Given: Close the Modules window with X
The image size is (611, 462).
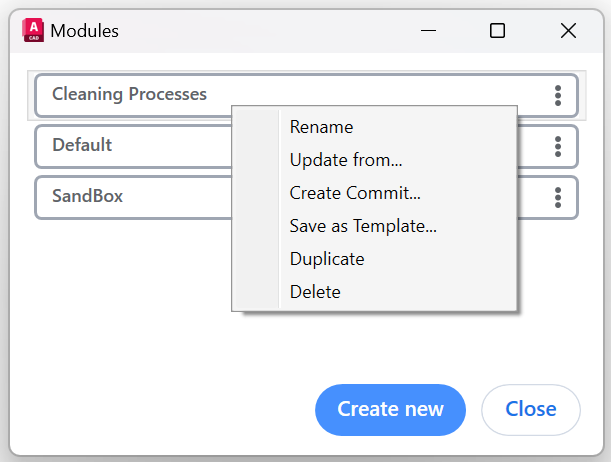Looking at the screenshot, I should (x=568, y=30).
